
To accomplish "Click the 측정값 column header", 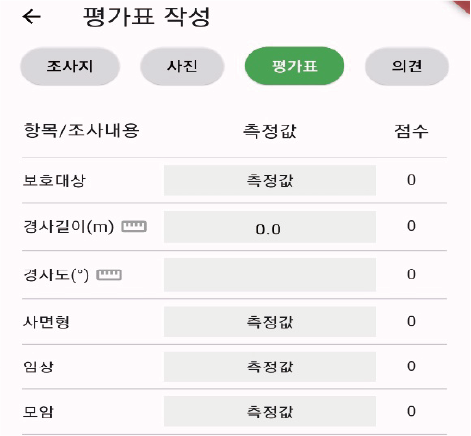I will (x=270, y=131).
